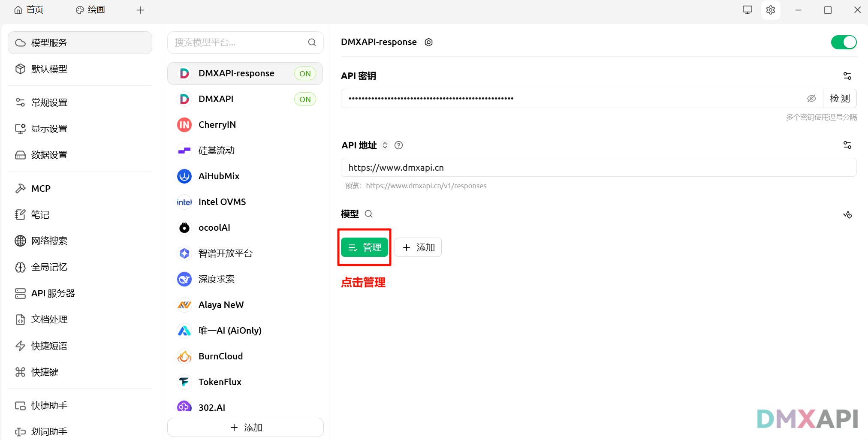The width and height of the screenshot is (868, 440).
Task: Open the API address format selector
Action: [x=385, y=145]
